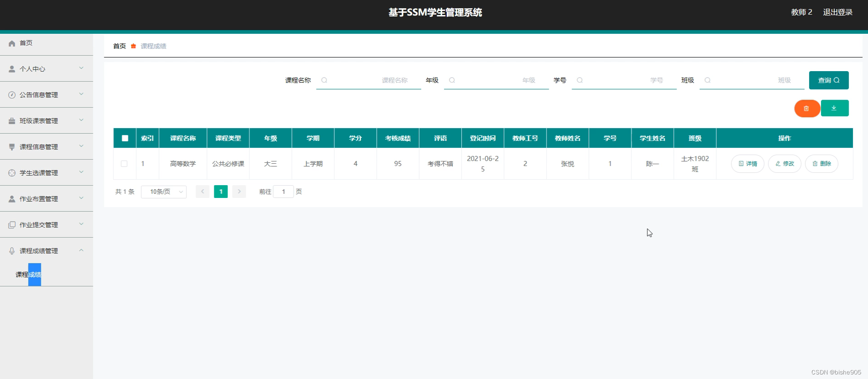
Task: Expand 课程信息管理 menu chevron
Action: coord(81,146)
